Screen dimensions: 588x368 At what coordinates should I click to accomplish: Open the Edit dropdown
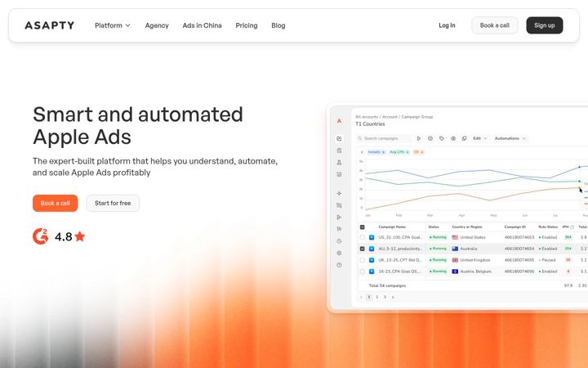click(x=480, y=138)
